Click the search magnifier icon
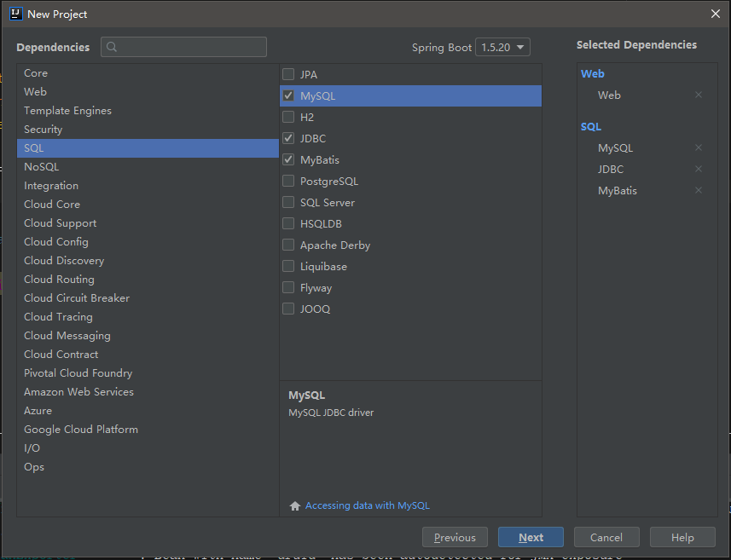 pos(112,47)
